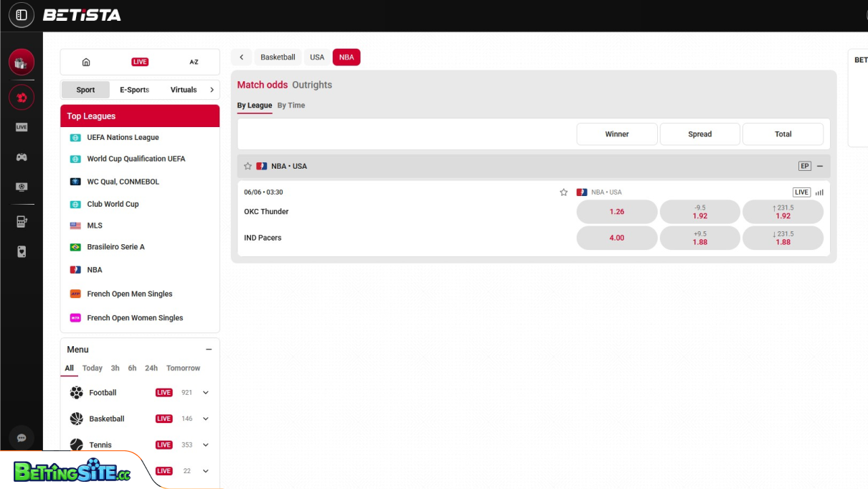
Task: Select the Outrights tab
Action: pos(312,84)
